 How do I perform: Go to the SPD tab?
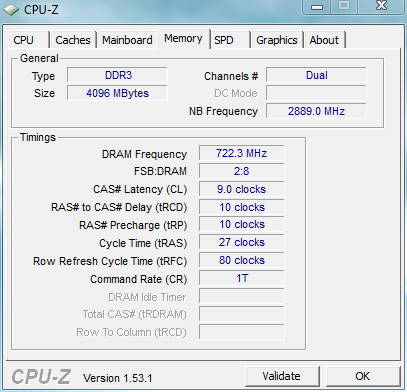tap(230, 40)
